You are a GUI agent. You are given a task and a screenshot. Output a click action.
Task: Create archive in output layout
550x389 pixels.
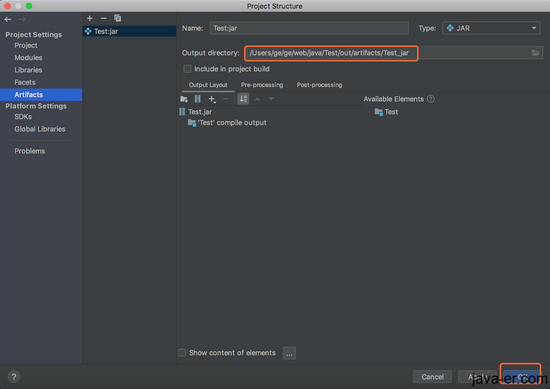[198, 99]
